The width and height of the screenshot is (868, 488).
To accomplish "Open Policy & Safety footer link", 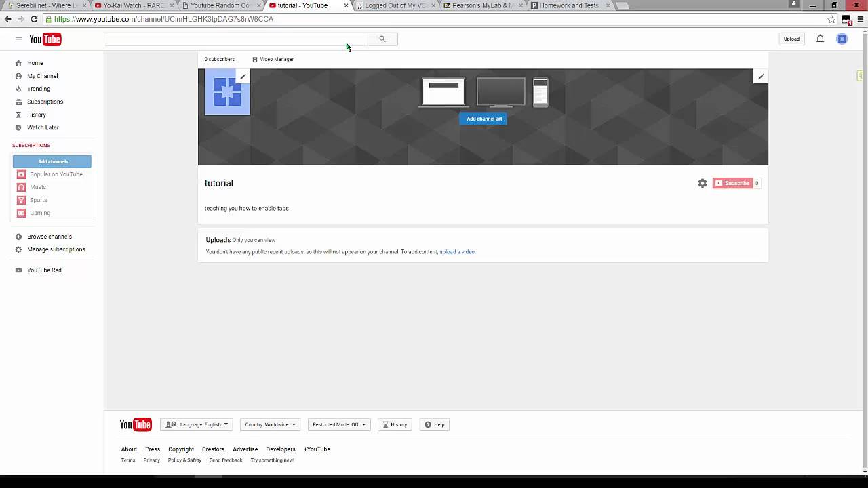I will pos(184,460).
